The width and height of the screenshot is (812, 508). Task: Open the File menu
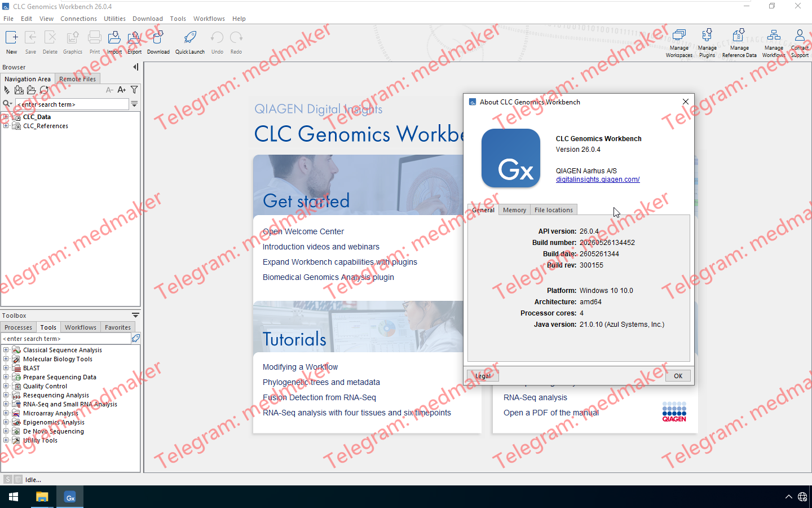click(8, 19)
